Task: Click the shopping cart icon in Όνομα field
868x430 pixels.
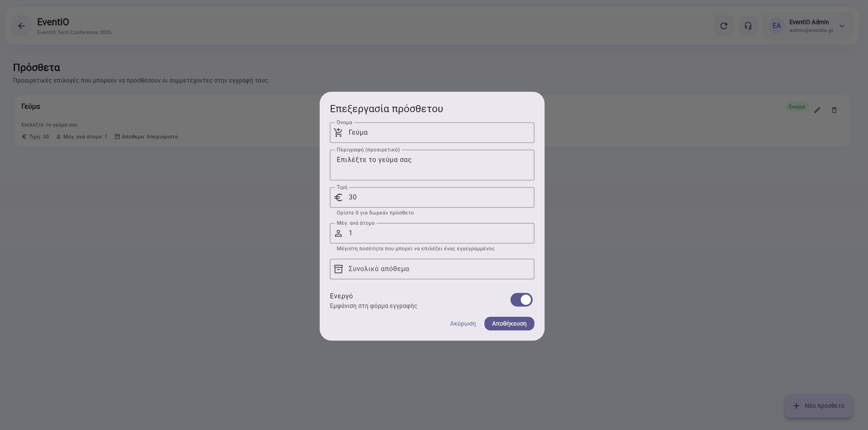Action: click(338, 133)
